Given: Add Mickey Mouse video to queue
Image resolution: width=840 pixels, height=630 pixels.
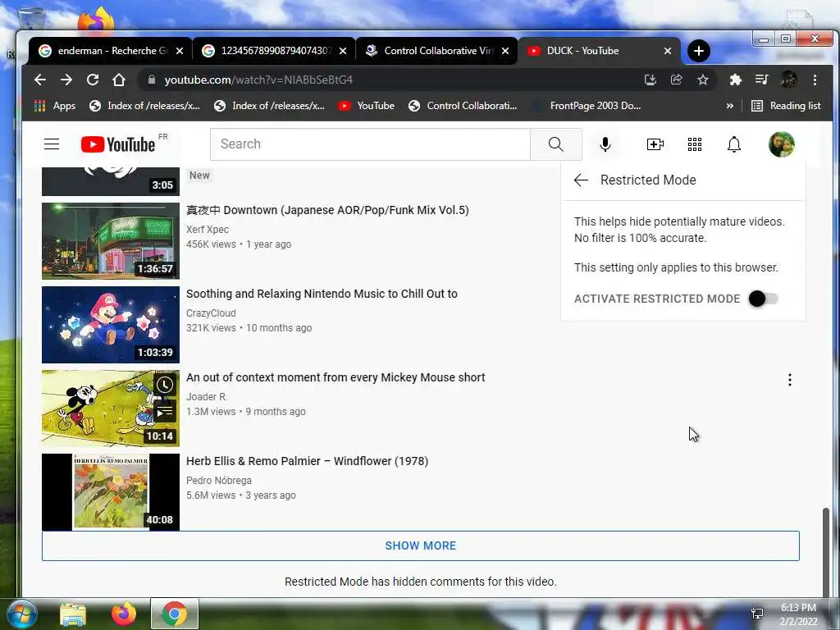Looking at the screenshot, I should pyautogui.click(x=165, y=412).
